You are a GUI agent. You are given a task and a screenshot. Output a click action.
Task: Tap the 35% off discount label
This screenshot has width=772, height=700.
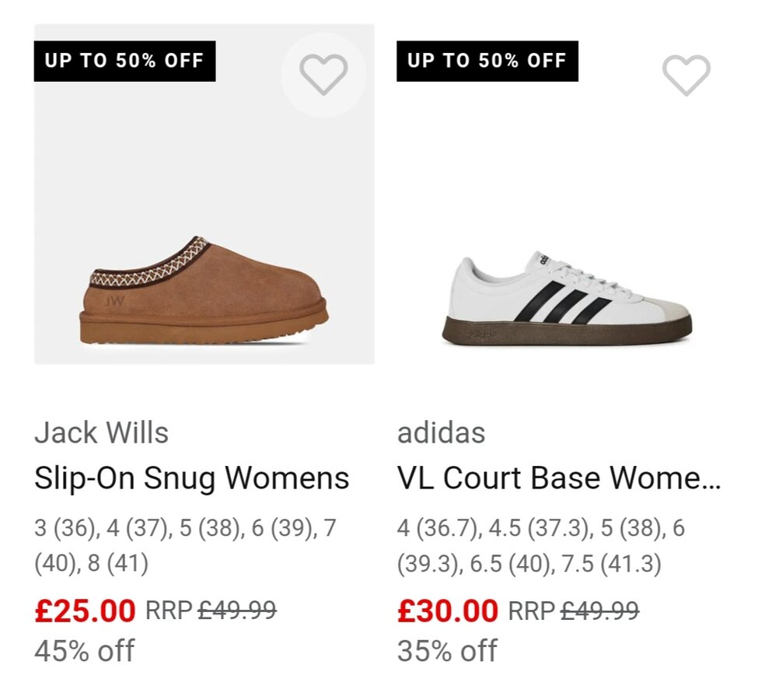pos(447,650)
